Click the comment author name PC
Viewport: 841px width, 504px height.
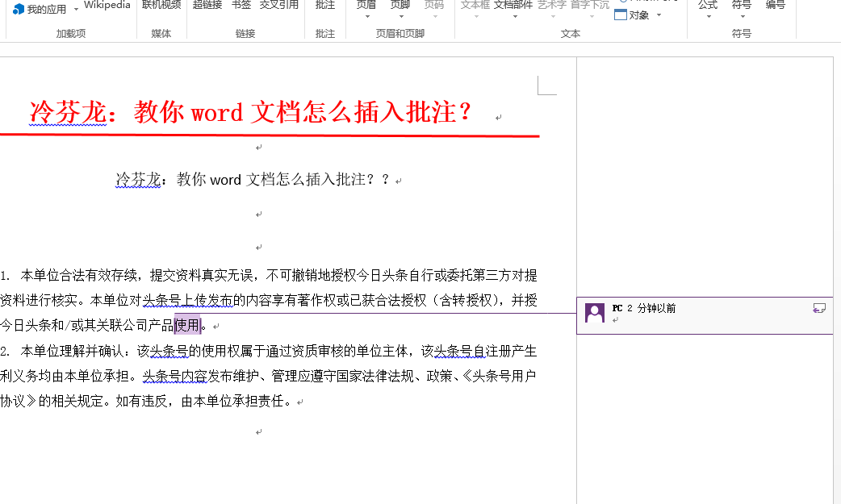[617, 308]
